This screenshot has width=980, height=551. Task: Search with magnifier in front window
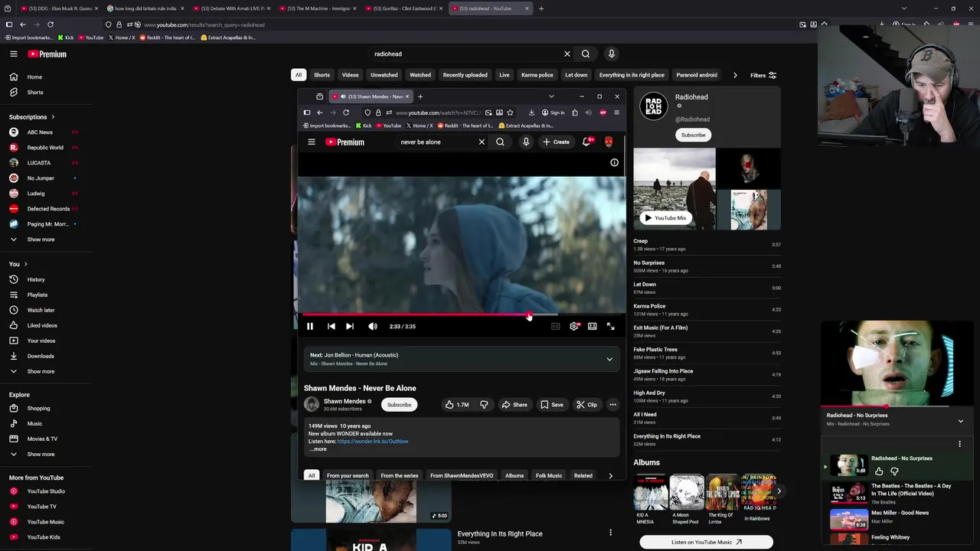click(500, 142)
